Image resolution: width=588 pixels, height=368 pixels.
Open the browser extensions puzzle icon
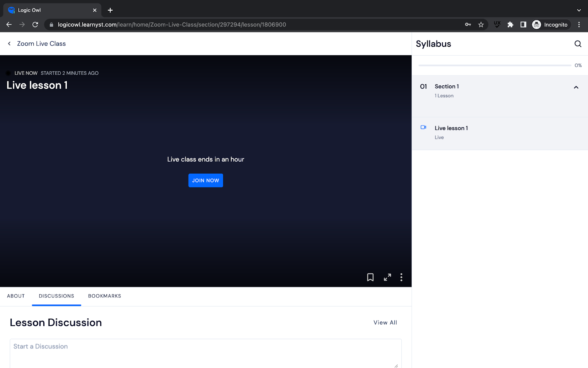510,25
